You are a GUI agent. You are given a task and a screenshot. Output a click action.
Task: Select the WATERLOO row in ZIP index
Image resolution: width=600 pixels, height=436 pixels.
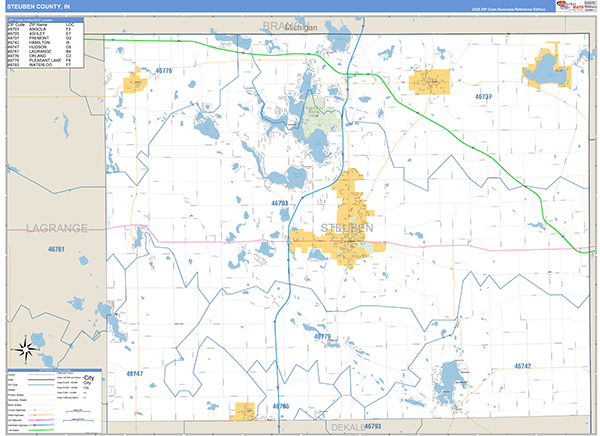(40, 65)
